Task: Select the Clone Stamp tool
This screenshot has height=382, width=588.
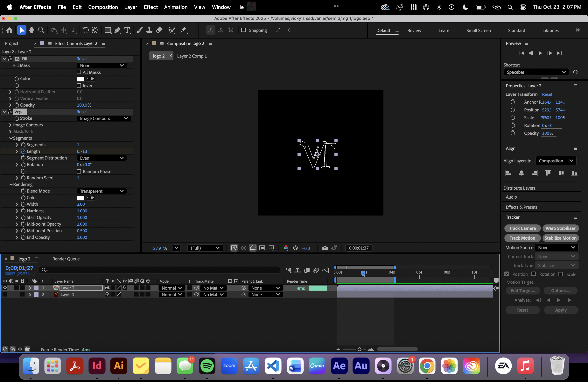Action: click(149, 30)
